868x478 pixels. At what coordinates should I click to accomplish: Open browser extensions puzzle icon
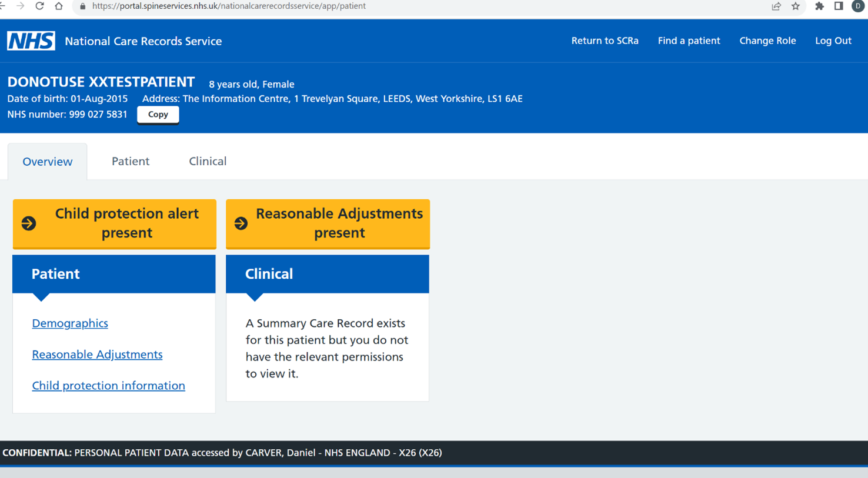[x=819, y=6]
